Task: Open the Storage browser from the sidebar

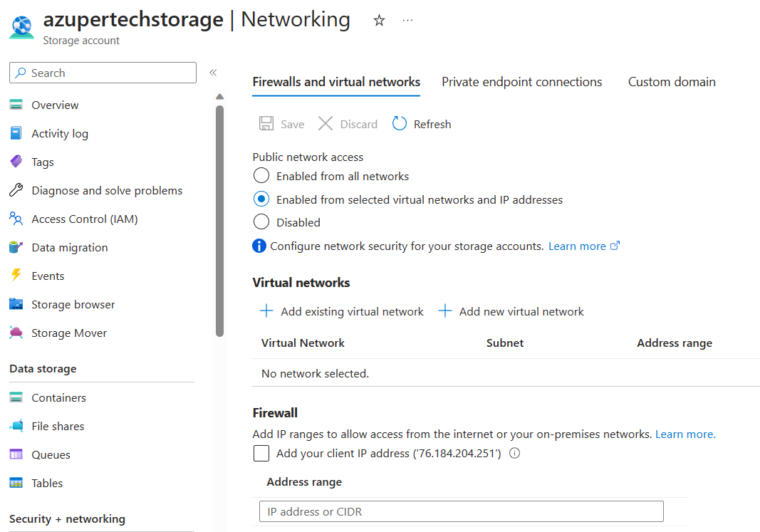Action: pos(73,304)
